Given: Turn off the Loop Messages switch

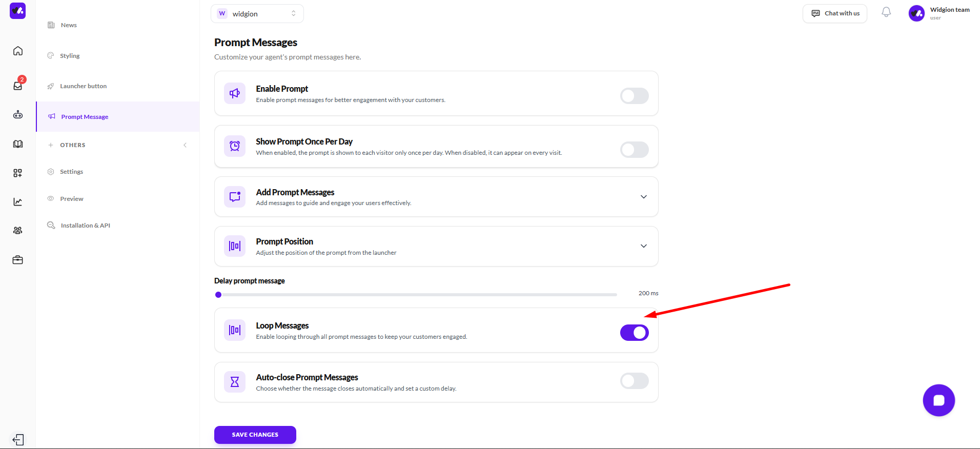Looking at the screenshot, I should tap(634, 333).
